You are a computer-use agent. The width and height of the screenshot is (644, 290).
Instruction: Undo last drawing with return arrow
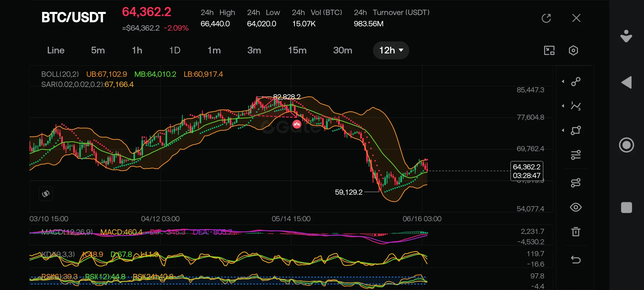coord(576,260)
